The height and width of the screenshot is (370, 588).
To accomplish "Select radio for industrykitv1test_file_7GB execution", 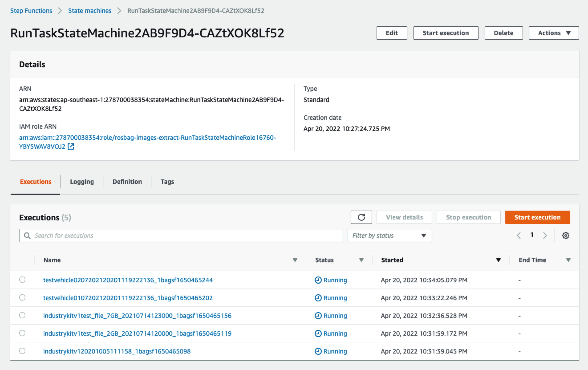I will (22, 315).
